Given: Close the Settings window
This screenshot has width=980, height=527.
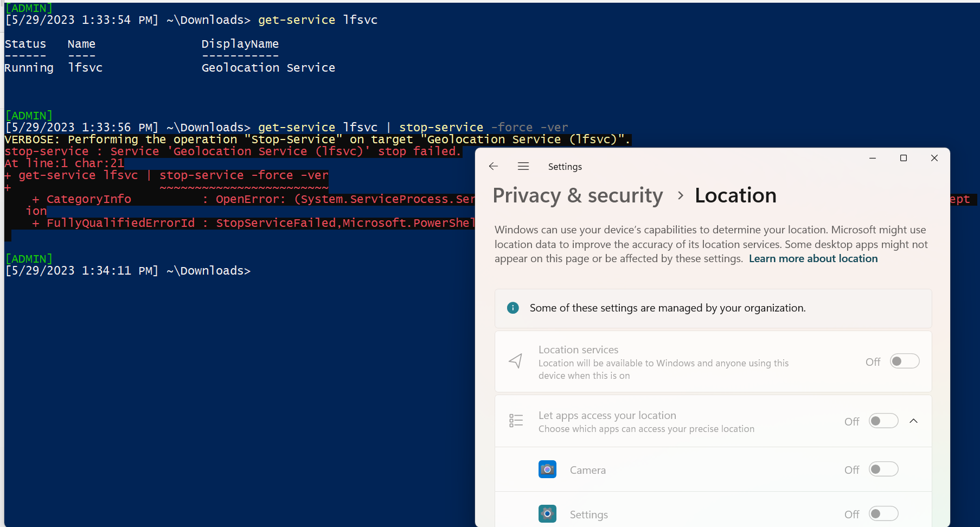Looking at the screenshot, I should click(x=934, y=158).
